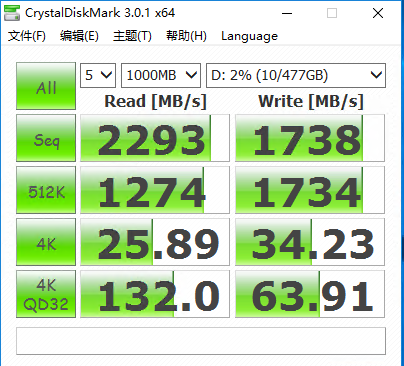The width and height of the screenshot is (404, 366).
Task: Select the Seq read result 2293
Action: click(155, 138)
